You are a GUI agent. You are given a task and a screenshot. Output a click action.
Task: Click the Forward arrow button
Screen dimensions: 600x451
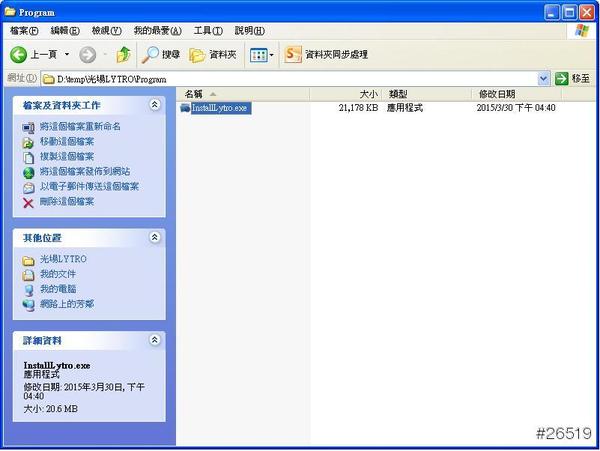tap(88, 55)
